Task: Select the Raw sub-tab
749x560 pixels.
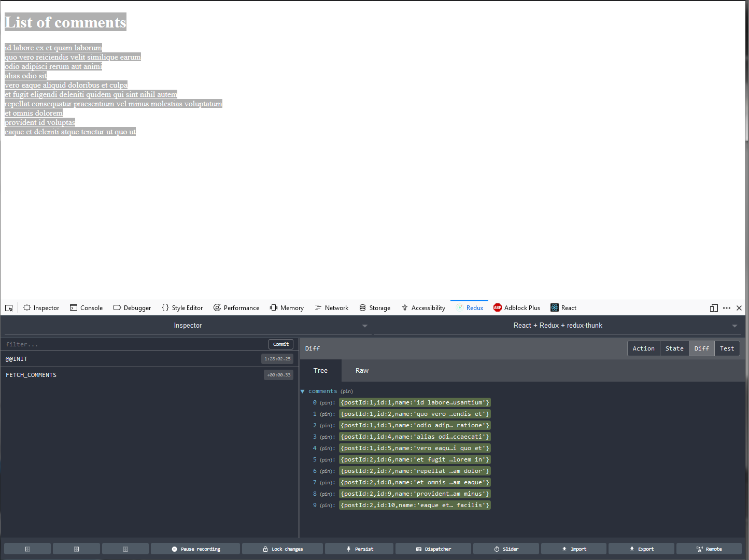Action: pyautogui.click(x=362, y=371)
